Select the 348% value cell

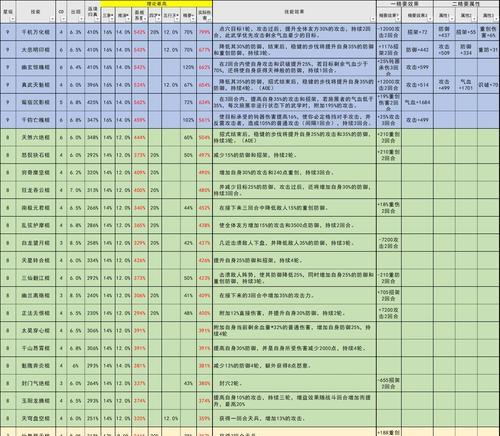tap(93, 137)
